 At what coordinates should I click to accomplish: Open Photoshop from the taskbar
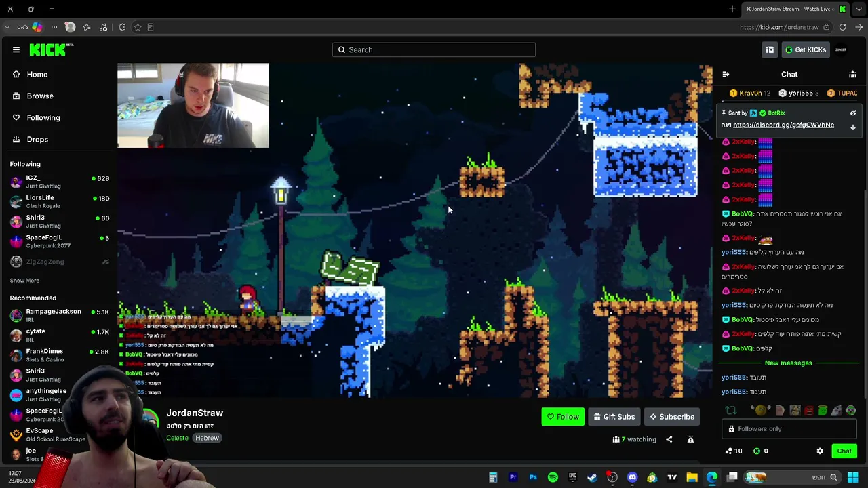click(x=533, y=478)
